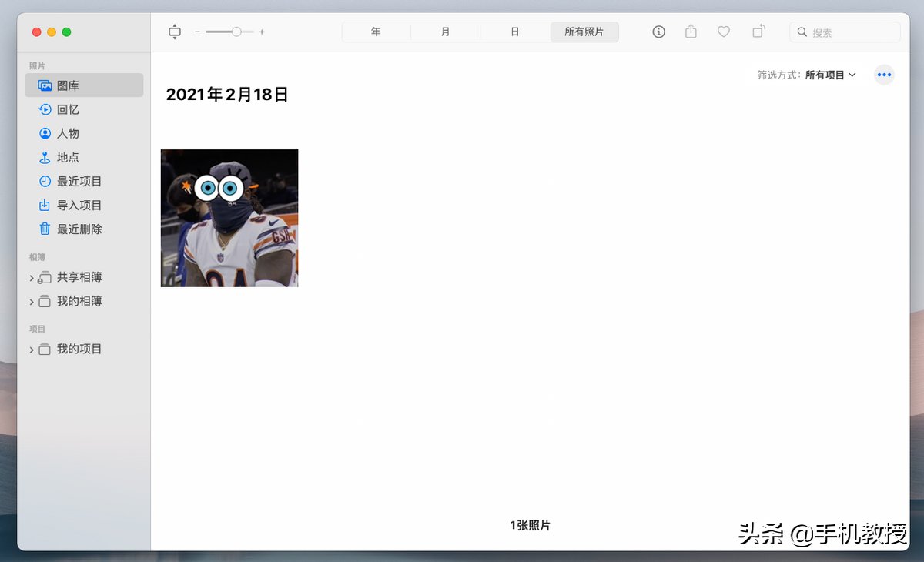Open the blue more options ellipsis button
Image resolution: width=924 pixels, height=562 pixels.
pos(884,75)
